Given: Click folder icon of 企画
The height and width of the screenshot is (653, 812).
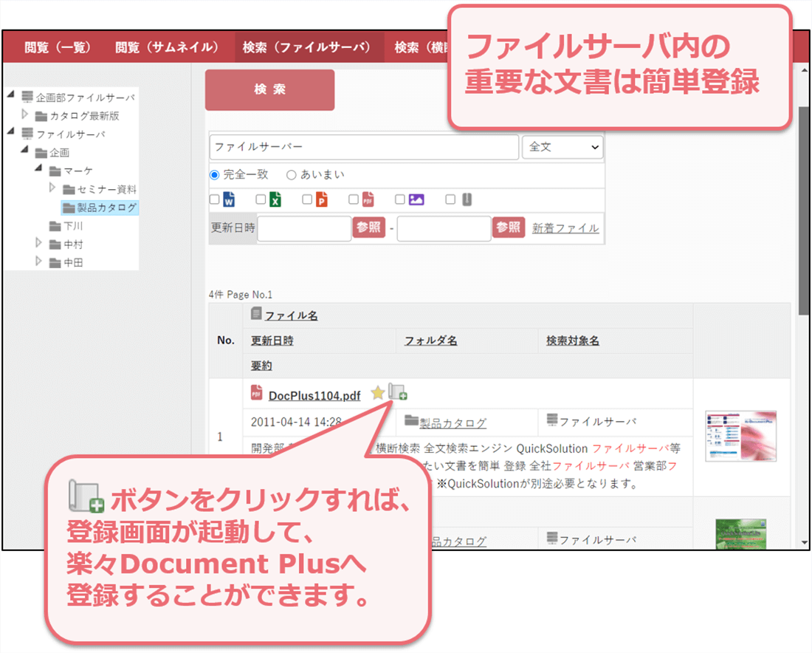Looking at the screenshot, I should [41, 152].
